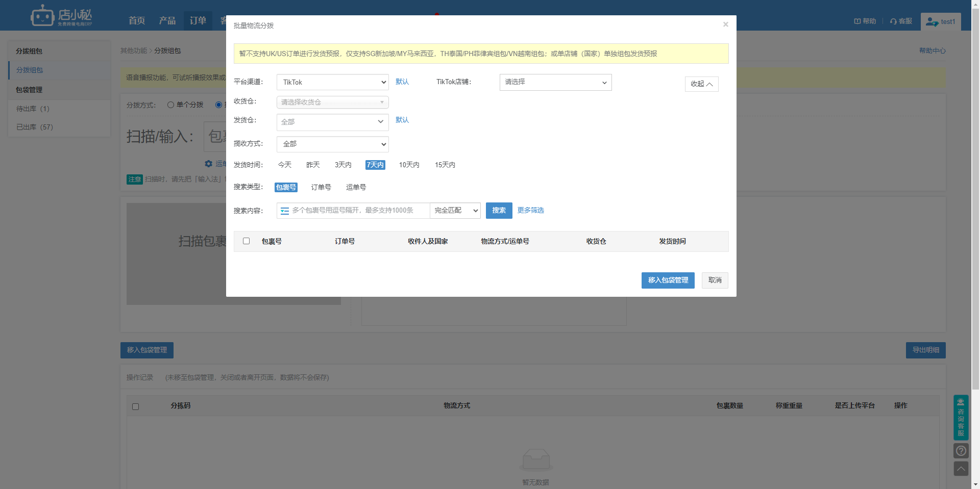This screenshot has width=980, height=489.
Task: Click the 店小秘 robot logo icon
Action: (x=42, y=16)
